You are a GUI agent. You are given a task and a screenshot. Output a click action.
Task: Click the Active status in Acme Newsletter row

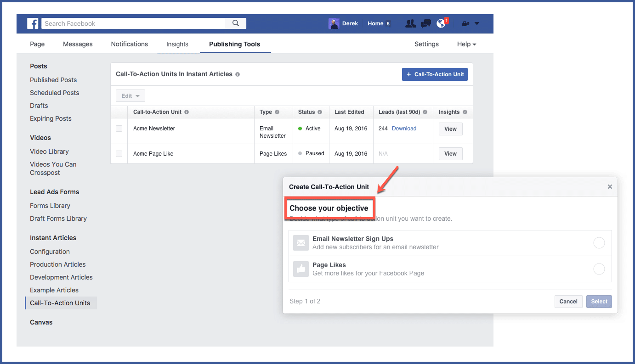pyautogui.click(x=309, y=129)
